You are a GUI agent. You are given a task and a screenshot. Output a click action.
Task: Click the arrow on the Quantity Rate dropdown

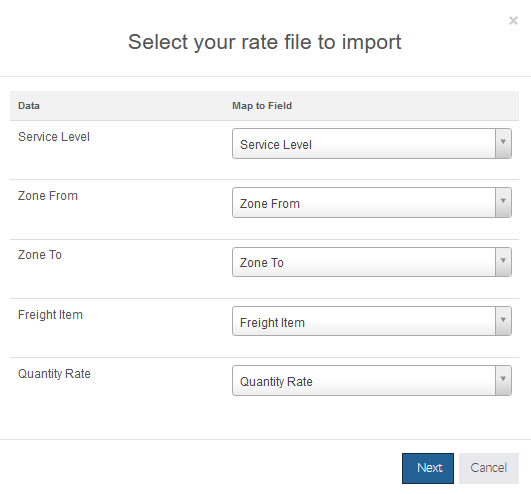click(503, 380)
